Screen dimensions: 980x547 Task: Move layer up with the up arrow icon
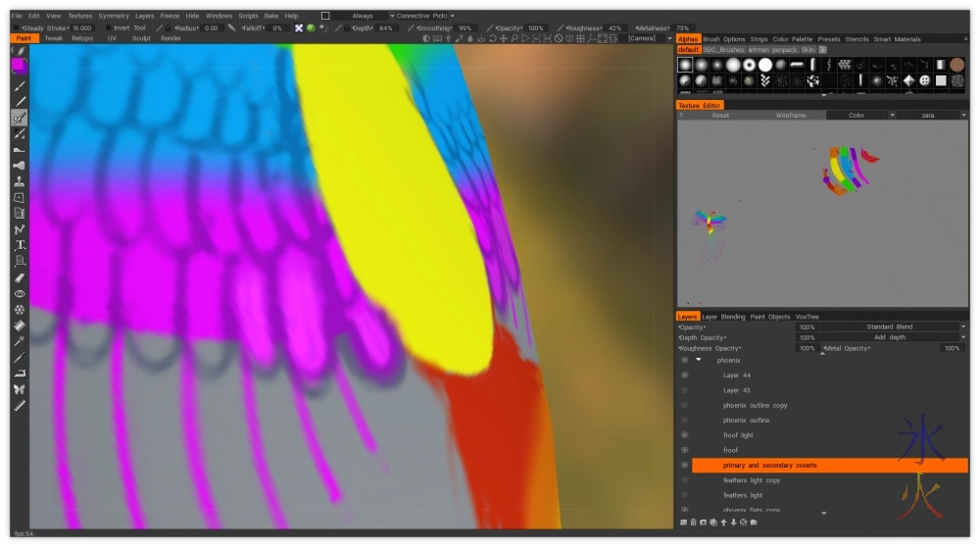(723, 522)
